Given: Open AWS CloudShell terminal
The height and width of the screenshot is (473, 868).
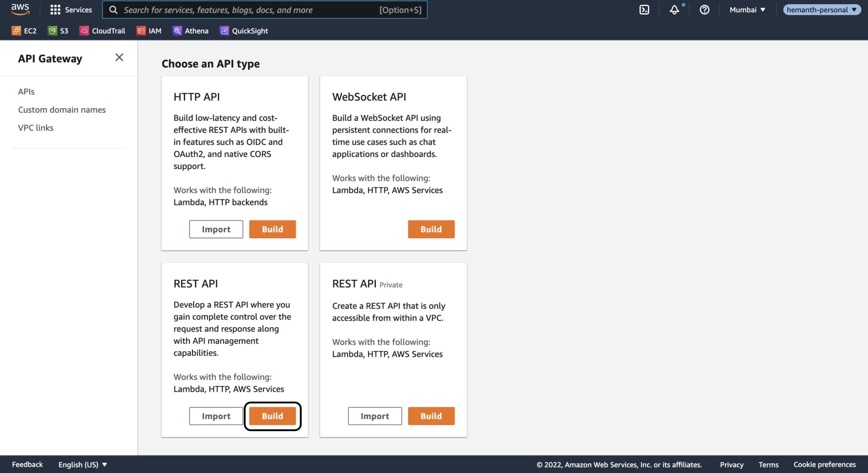Looking at the screenshot, I should (x=644, y=9).
